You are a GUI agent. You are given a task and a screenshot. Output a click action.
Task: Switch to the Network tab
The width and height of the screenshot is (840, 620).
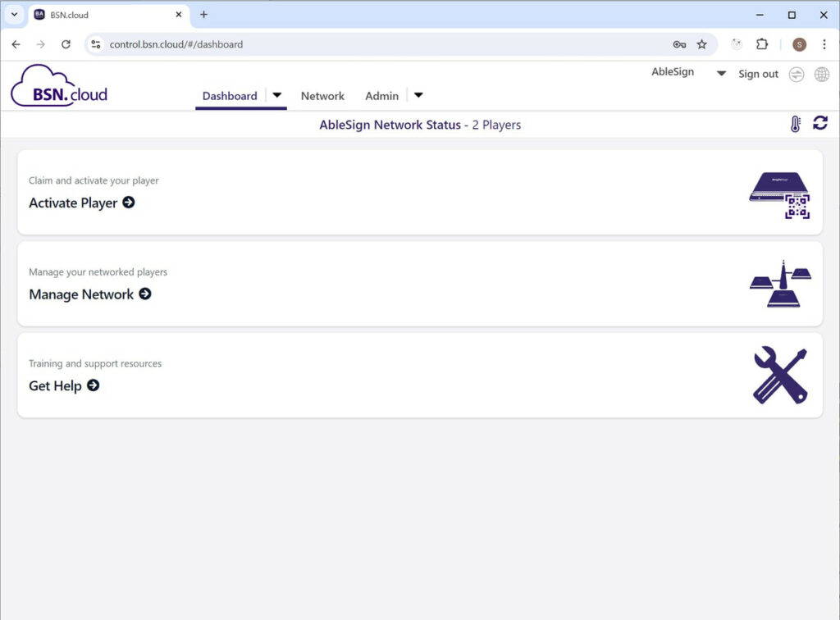pyautogui.click(x=322, y=96)
